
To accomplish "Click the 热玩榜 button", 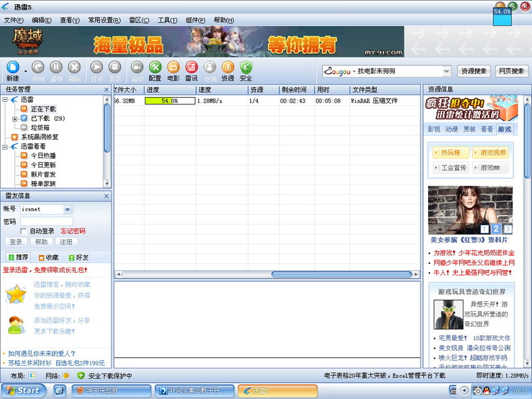I will coord(451,152).
